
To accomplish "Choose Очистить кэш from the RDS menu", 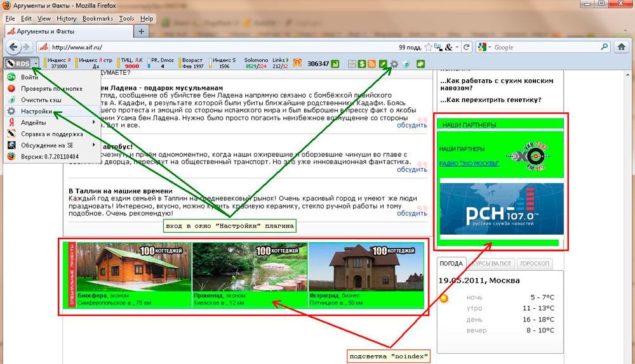I will [x=41, y=100].
